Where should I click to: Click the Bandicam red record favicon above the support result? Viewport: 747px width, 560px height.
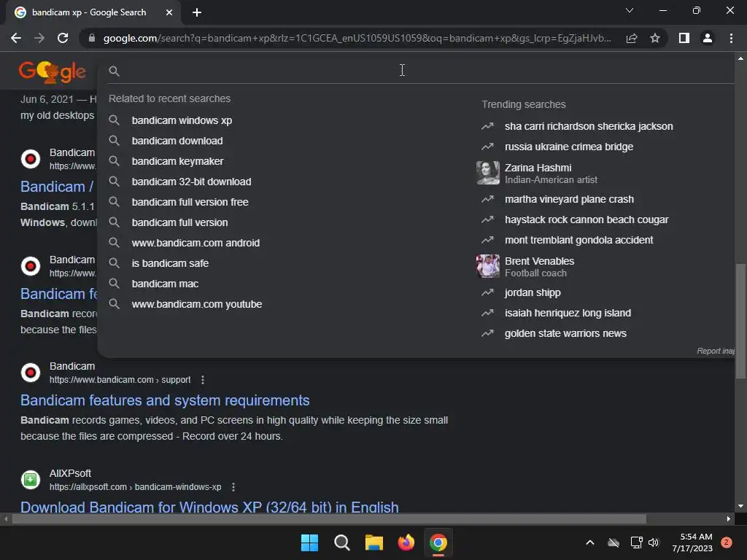tap(31, 373)
